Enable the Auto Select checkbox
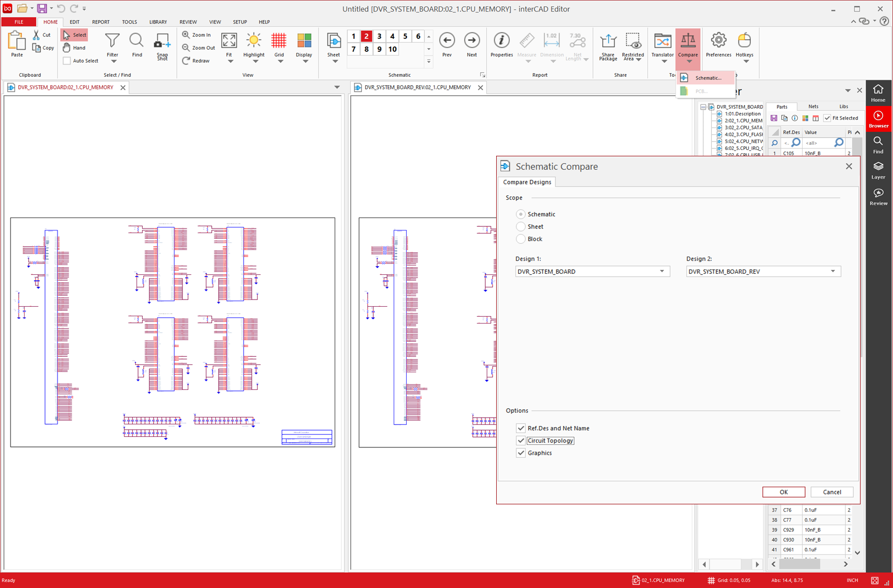The height and width of the screenshot is (588, 893). click(x=67, y=61)
